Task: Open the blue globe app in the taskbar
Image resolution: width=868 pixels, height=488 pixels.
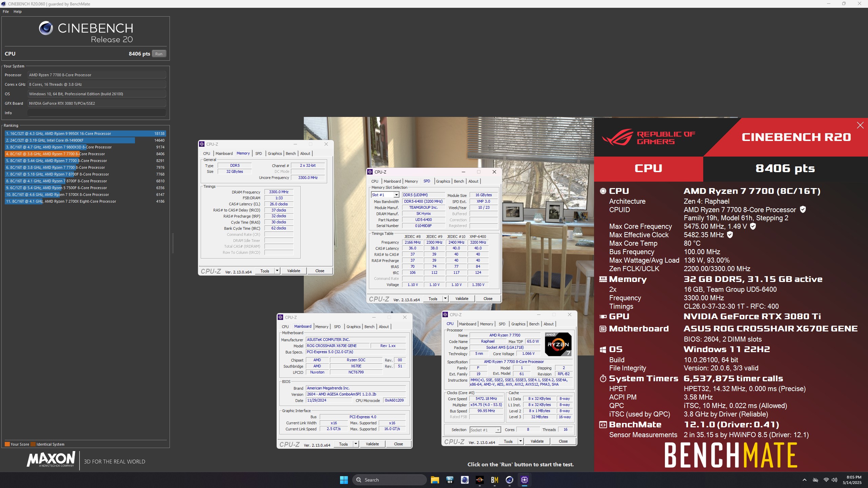Action: coord(465,480)
